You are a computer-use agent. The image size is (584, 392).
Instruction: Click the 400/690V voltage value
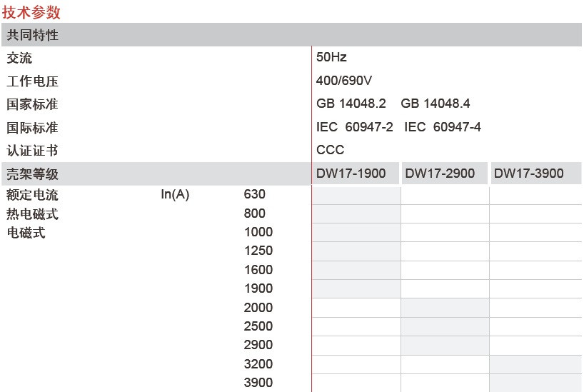(344, 81)
